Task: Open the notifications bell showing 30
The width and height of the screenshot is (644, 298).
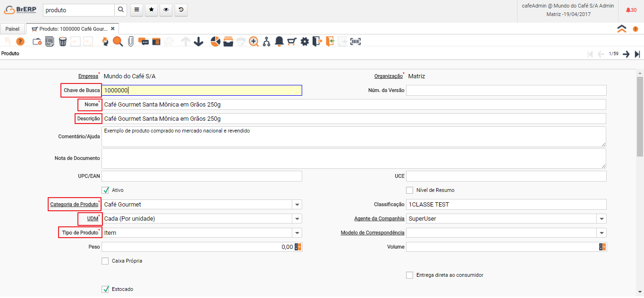Action: coord(631,10)
